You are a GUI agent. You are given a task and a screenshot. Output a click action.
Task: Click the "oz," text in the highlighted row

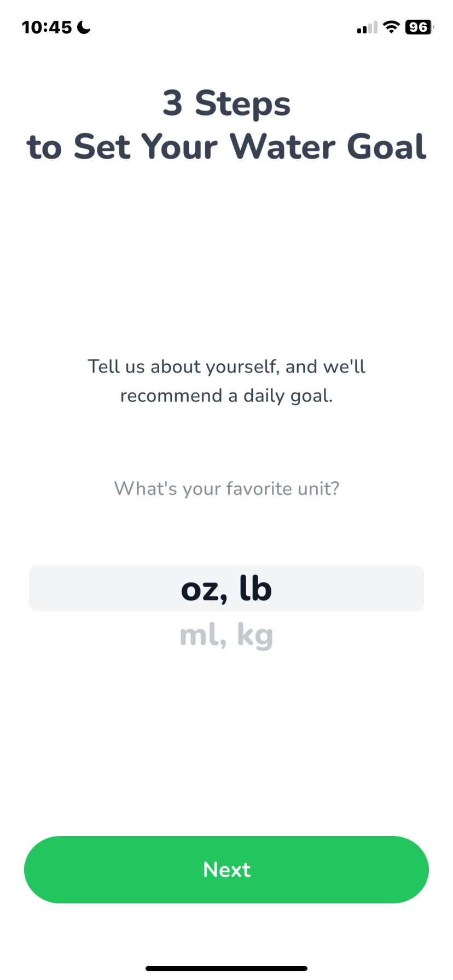[204, 591]
